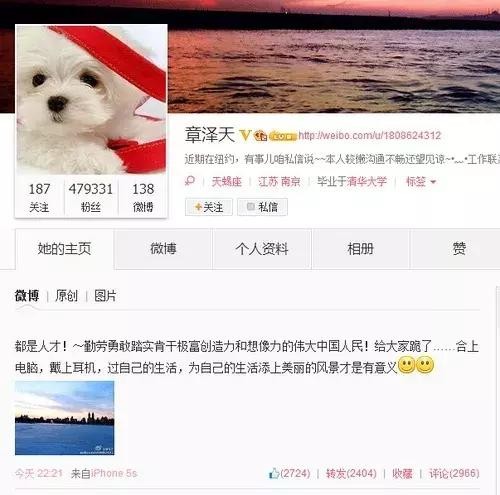Open the 相册 album tab

(x=360, y=249)
